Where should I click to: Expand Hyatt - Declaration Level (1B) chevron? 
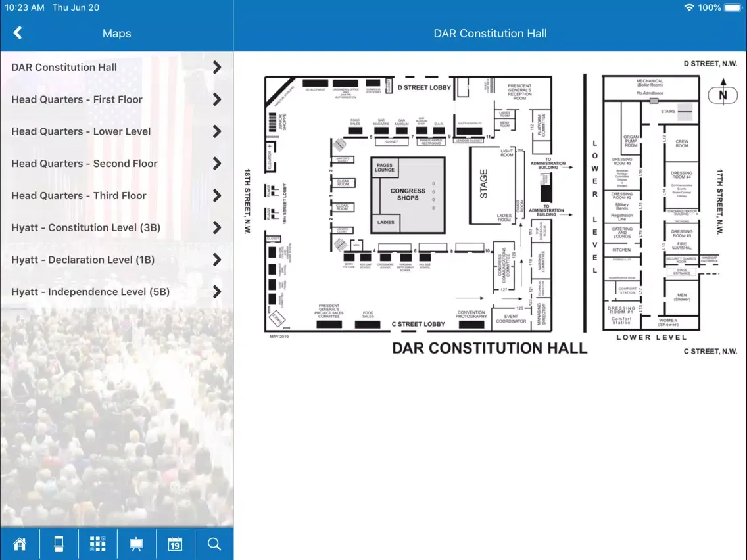click(217, 260)
